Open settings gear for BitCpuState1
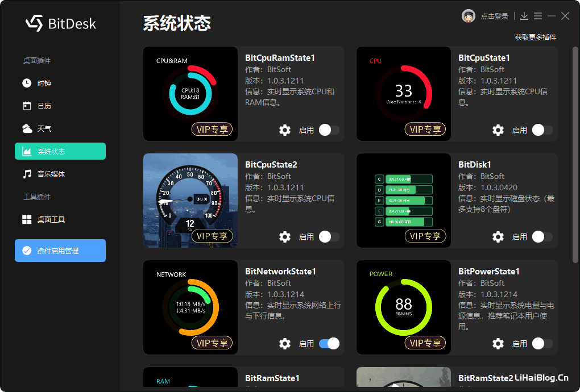This screenshot has height=392, width=580. coord(498,130)
